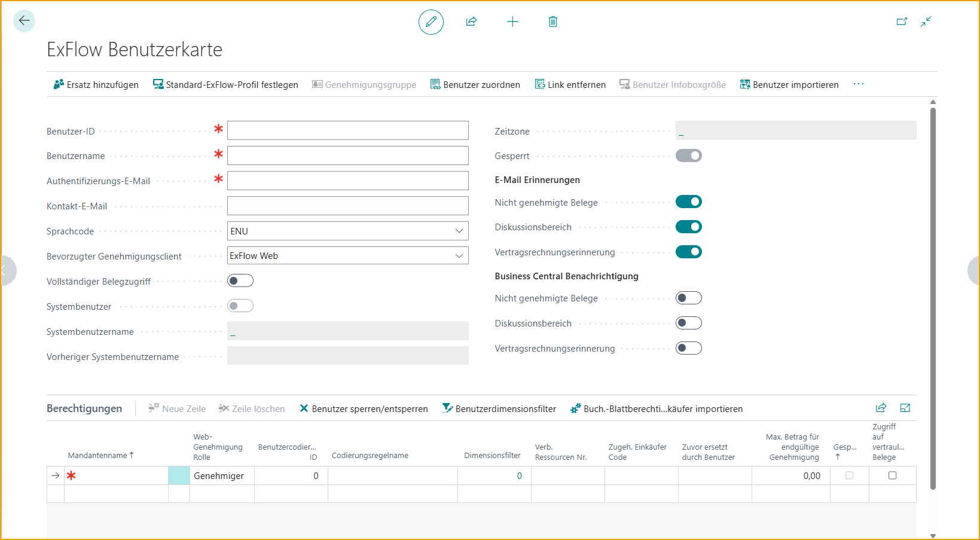This screenshot has height=540, width=980.
Task: Click Benutzer sperren/entsperren
Action: [364, 409]
